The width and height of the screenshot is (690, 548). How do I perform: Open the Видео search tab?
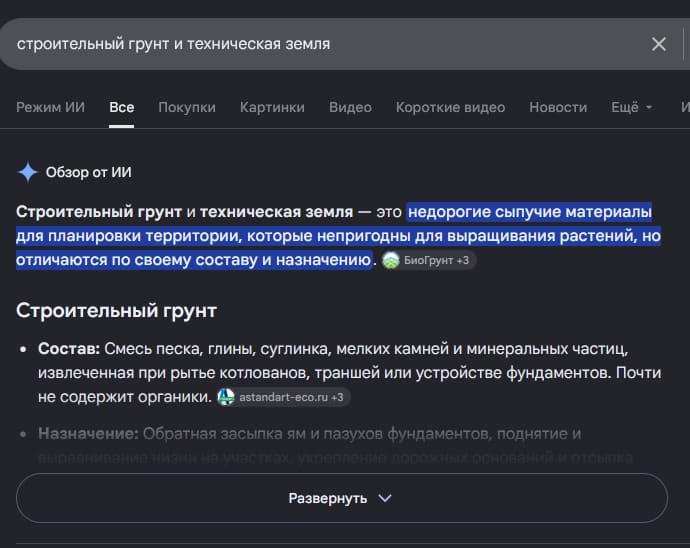350,107
